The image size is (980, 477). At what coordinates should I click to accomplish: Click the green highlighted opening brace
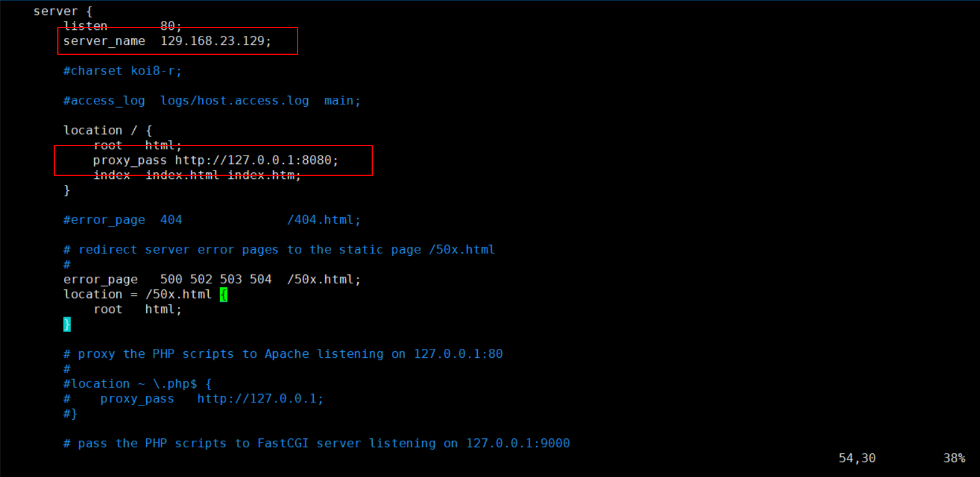pyautogui.click(x=224, y=295)
